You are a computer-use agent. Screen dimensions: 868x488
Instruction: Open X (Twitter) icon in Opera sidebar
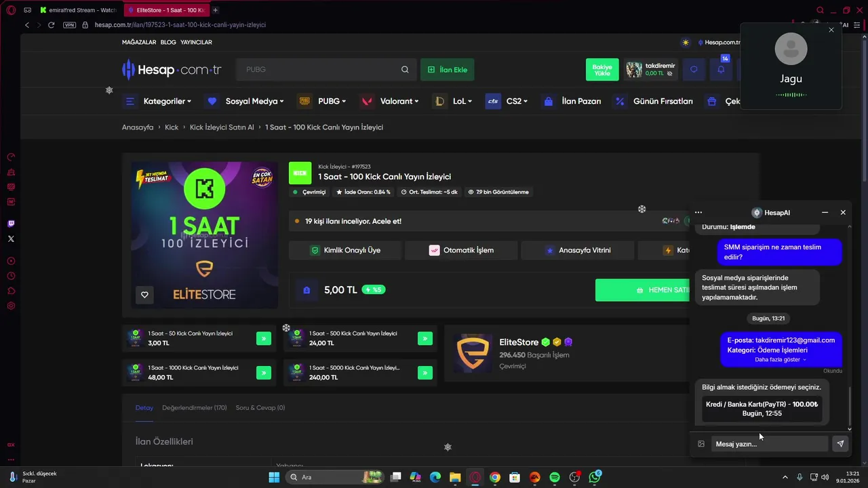(x=11, y=239)
